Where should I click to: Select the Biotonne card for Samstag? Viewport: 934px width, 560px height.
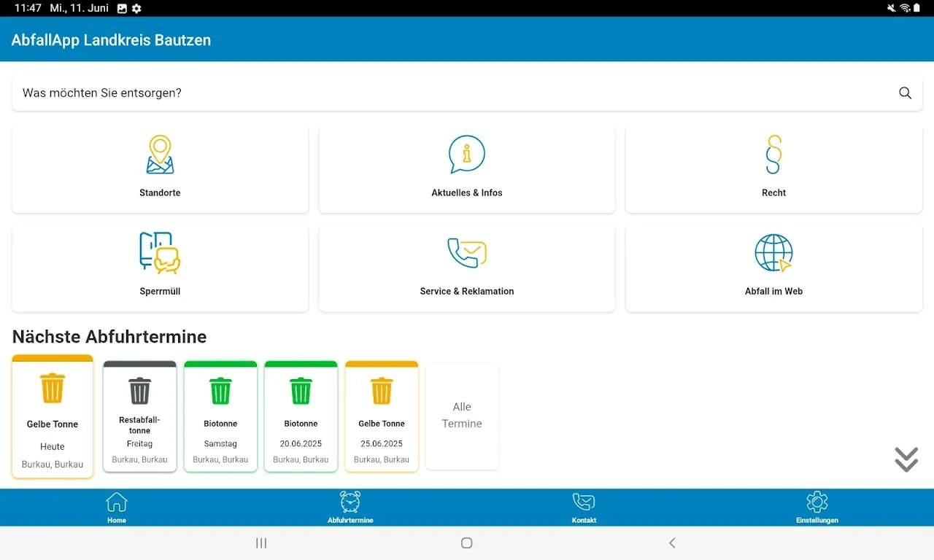pyautogui.click(x=220, y=417)
